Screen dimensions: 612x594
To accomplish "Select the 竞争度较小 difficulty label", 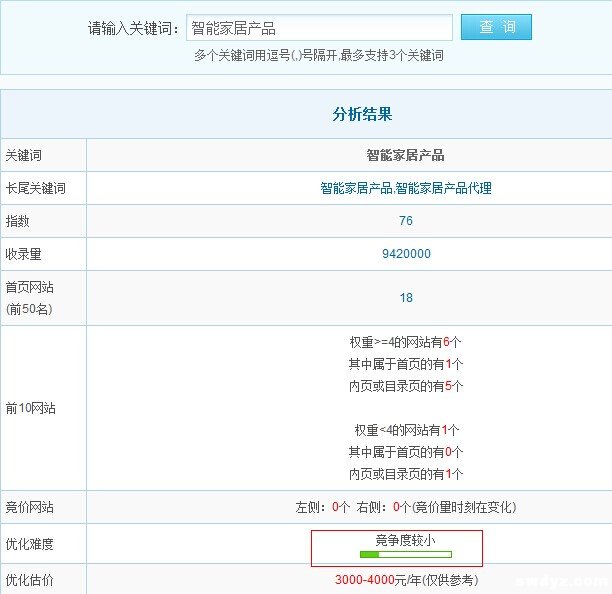I will tap(405, 540).
